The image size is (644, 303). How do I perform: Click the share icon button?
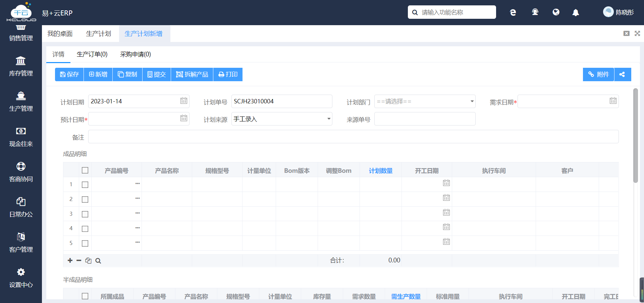[x=623, y=74]
